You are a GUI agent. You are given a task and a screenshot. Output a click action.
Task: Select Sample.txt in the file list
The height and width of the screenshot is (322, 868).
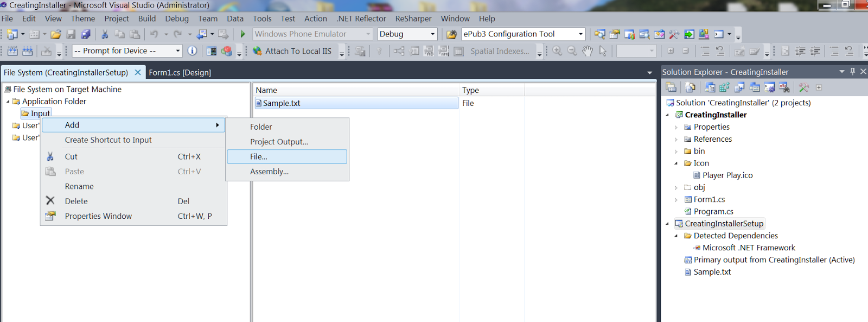pos(281,103)
